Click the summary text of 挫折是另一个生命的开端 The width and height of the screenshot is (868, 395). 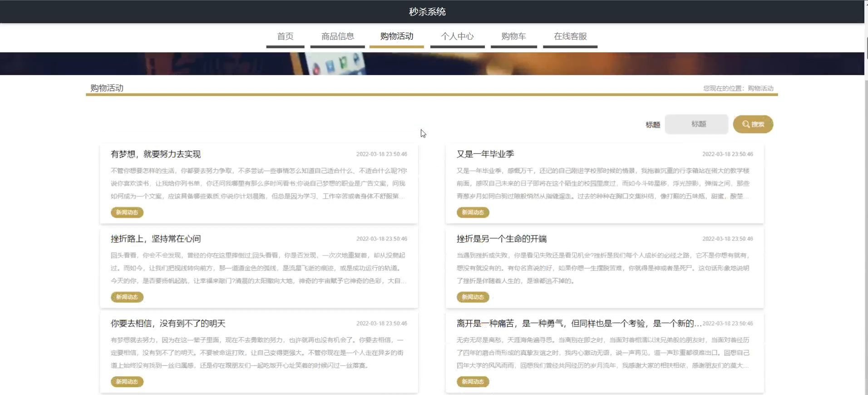603,268
